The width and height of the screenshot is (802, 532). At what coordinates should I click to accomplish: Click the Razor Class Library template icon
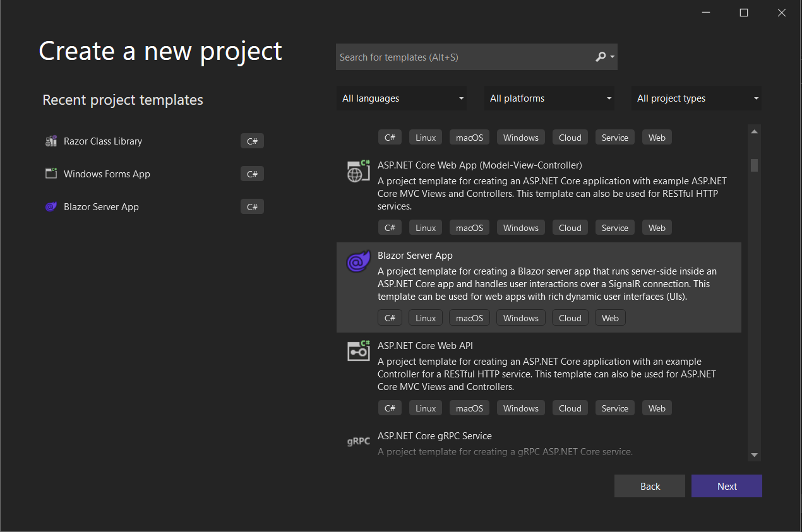coord(51,141)
